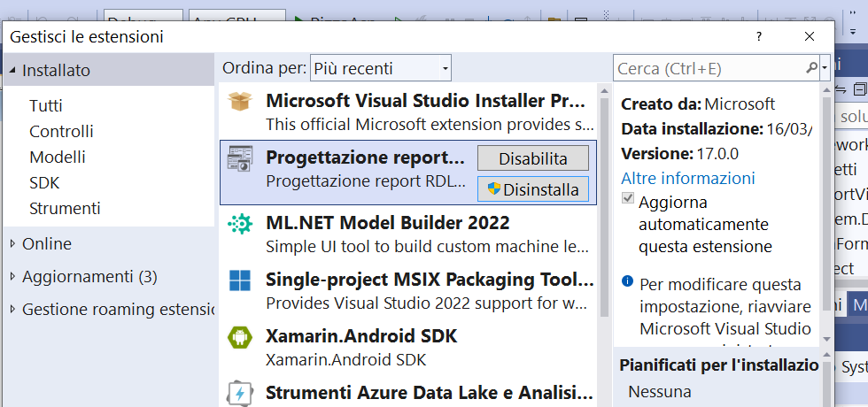Click the blue info icon near restart note
The image size is (868, 407).
(627, 281)
